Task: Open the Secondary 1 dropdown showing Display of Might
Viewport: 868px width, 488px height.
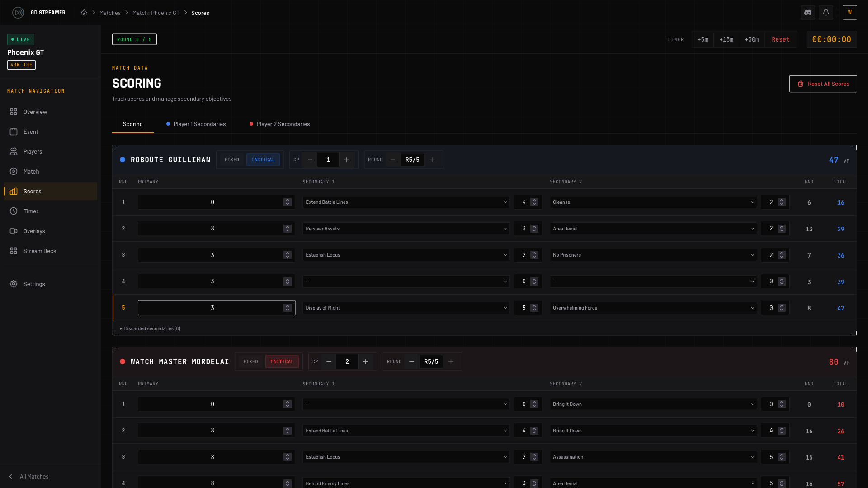Action: click(406, 308)
